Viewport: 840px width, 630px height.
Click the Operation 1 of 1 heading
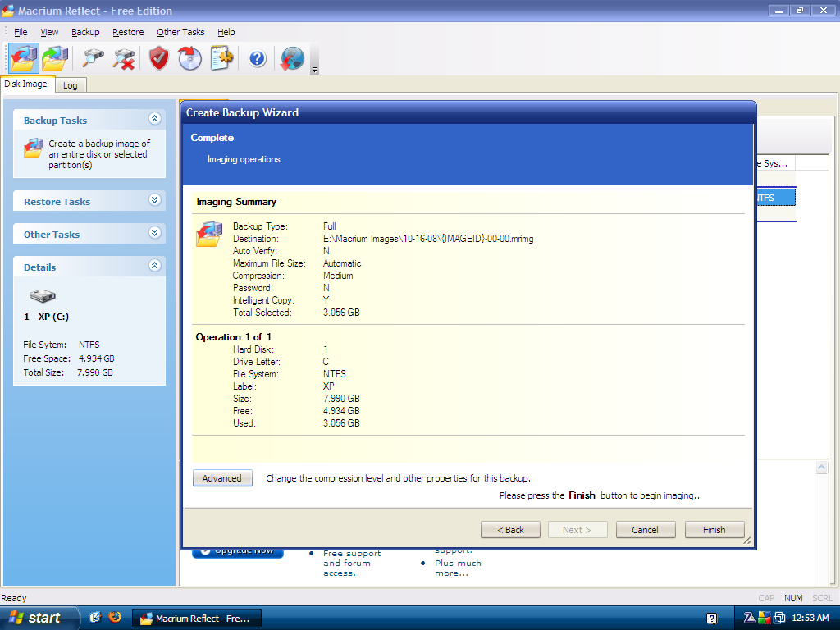point(234,337)
